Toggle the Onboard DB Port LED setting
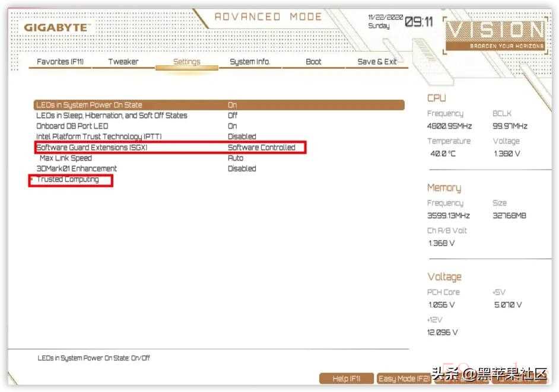 click(72, 126)
